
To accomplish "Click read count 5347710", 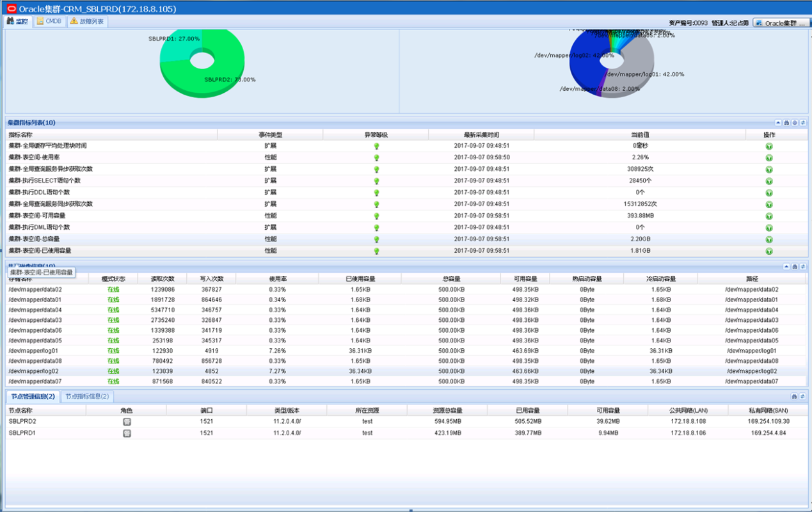I will [162, 310].
